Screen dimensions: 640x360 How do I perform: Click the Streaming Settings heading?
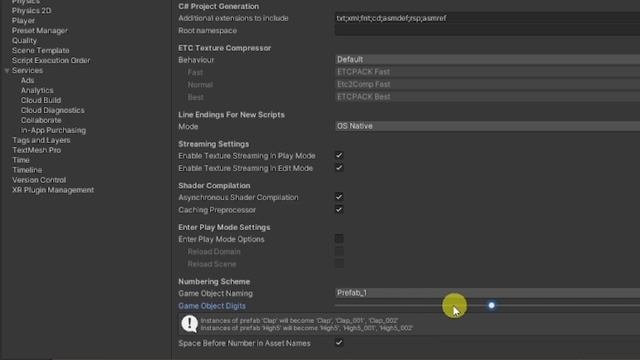point(213,144)
